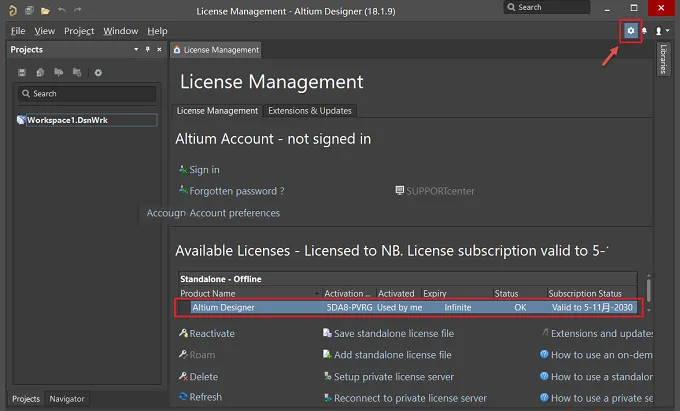
Task: Sort by Product Name column header
Action: (x=249, y=294)
